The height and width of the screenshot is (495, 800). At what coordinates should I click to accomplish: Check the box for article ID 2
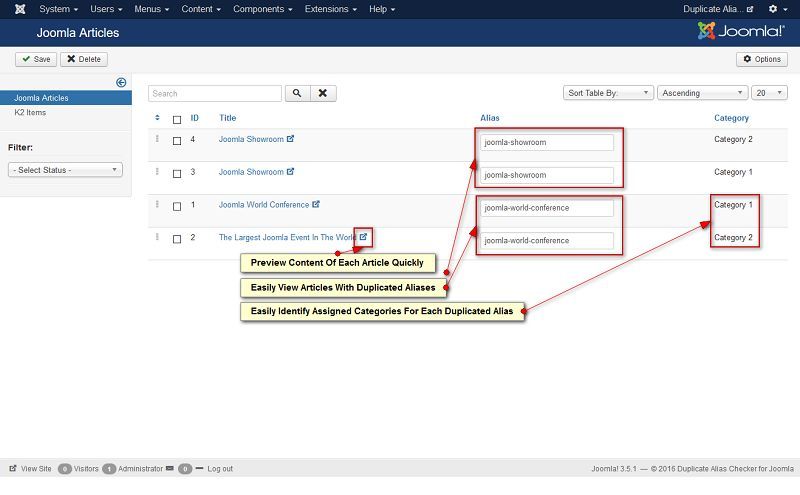[x=177, y=239]
